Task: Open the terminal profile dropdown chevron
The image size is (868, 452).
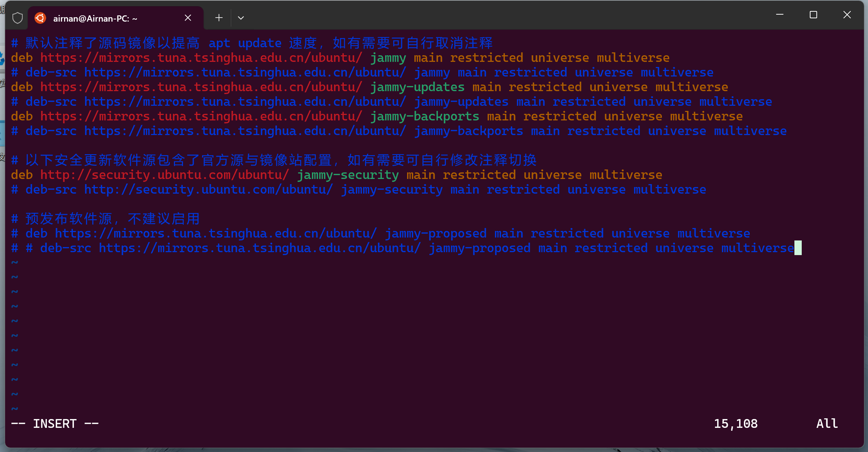Action: [241, 18]
